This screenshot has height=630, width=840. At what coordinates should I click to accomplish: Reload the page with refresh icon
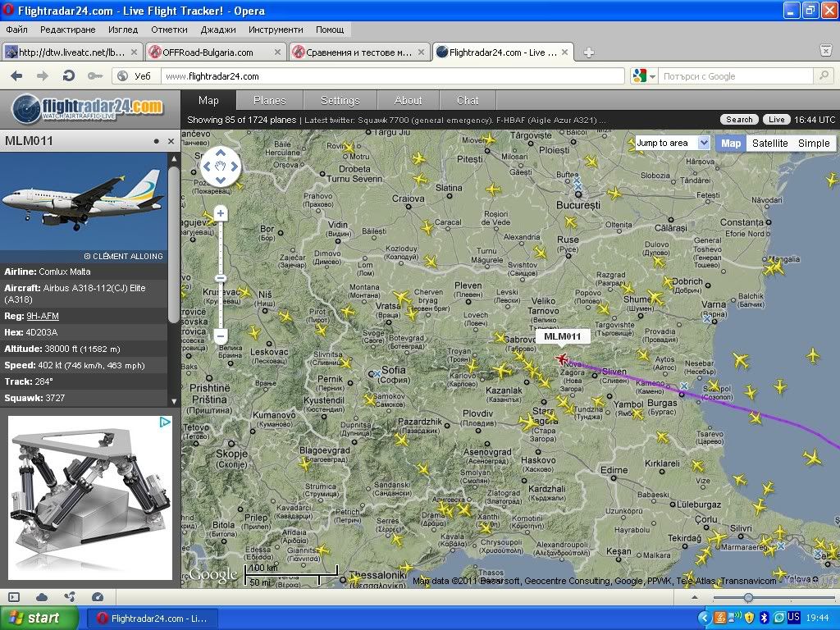69,76
